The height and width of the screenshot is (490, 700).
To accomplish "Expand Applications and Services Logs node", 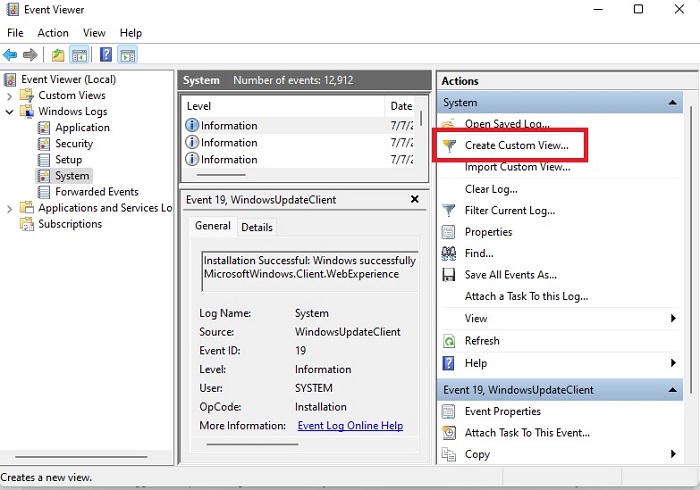I will (9, 208).
